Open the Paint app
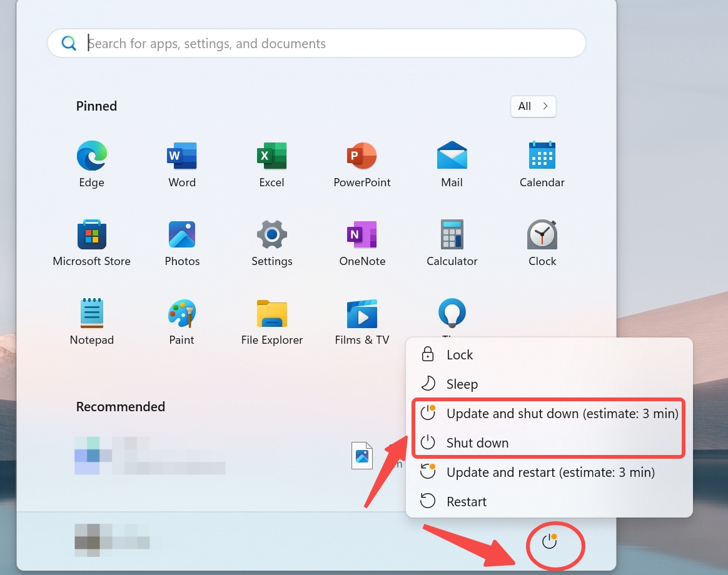The height and width of the screenshot is (575, 728). pyautogui.click(x=181, y=322)
